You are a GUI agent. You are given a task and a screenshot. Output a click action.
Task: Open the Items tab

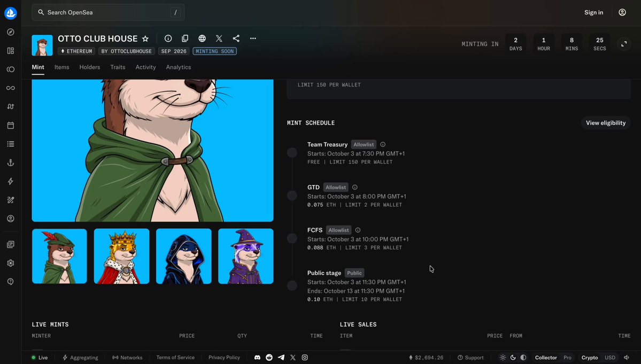(x=61, y=67)
